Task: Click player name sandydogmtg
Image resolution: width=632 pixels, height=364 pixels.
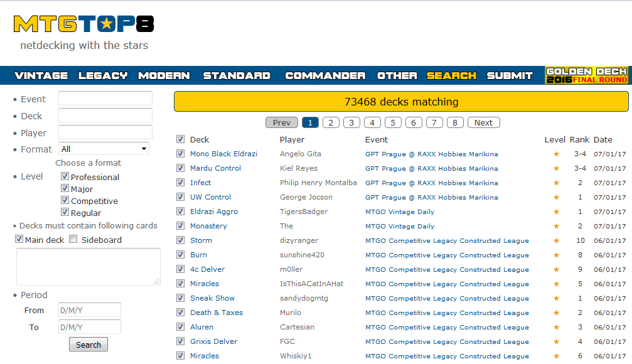Action: 304,298
